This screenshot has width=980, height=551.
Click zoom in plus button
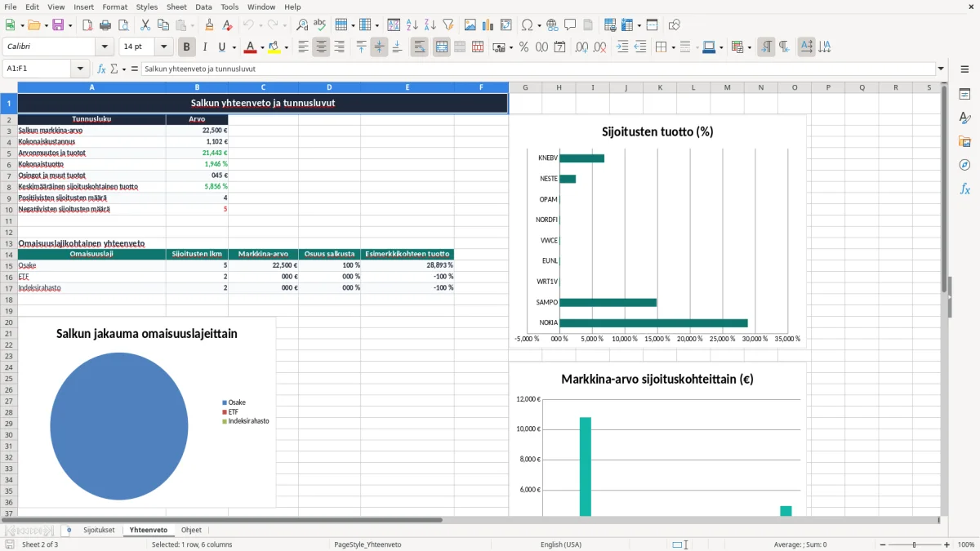click(x=947, y=544)
